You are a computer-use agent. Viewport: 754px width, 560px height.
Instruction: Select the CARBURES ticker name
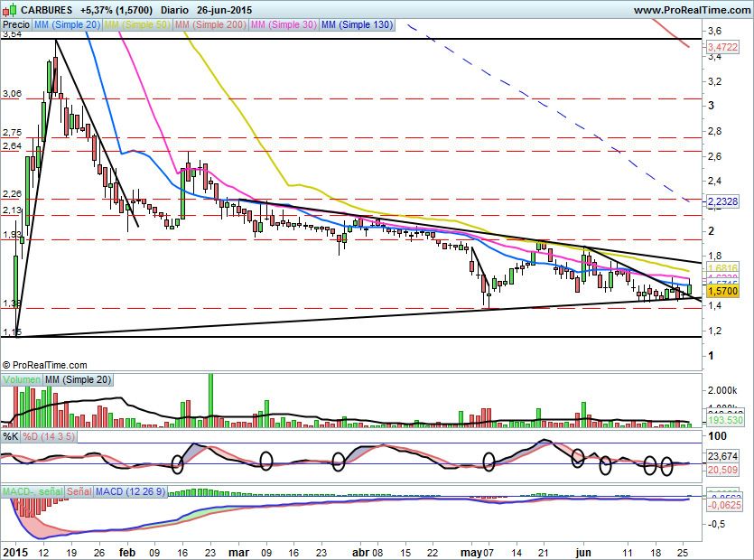point(47,10)
